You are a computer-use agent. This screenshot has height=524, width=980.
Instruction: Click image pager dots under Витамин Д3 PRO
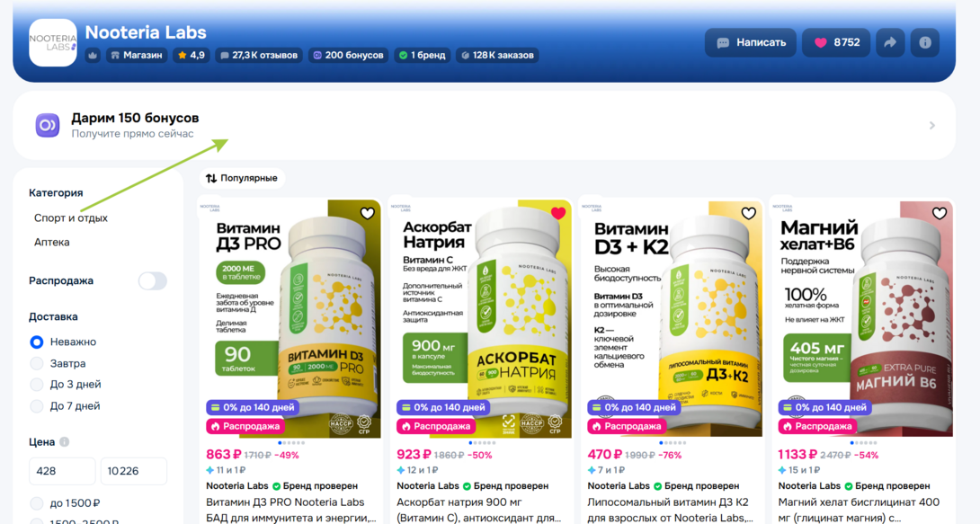292,443
